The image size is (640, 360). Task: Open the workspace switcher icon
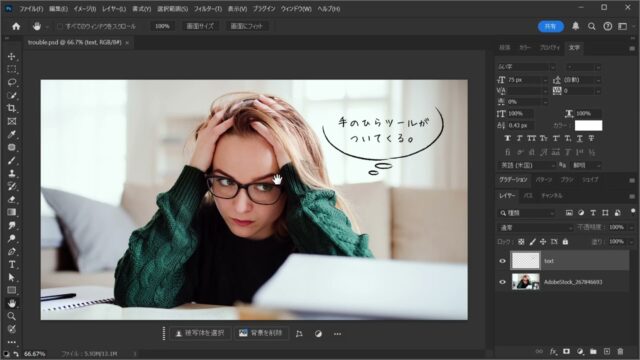[622, 26]
